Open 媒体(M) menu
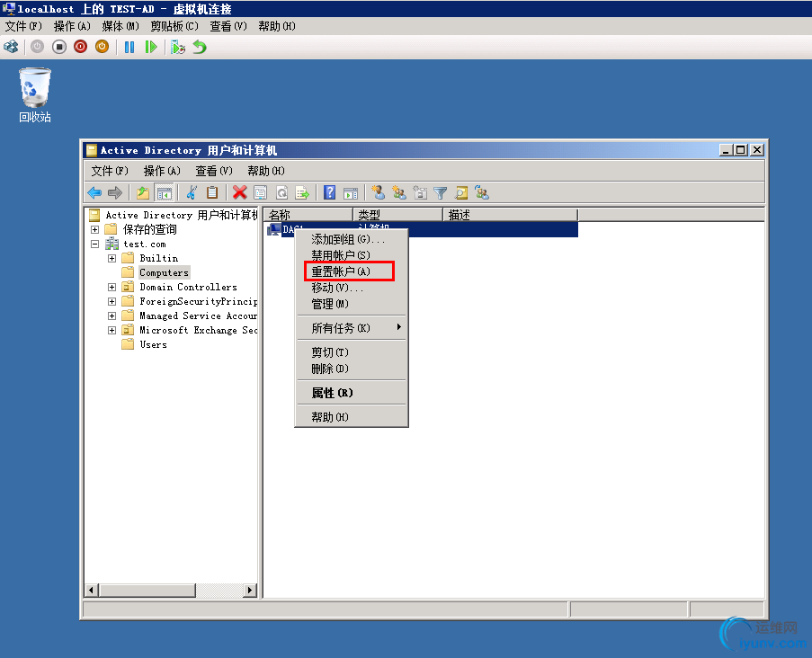The width and height of the screenshot is (812, 658). 120,26
